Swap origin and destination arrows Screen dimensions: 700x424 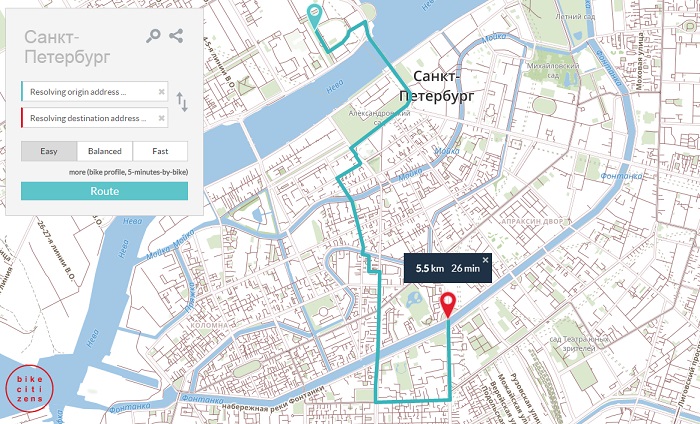click(182, 101)
